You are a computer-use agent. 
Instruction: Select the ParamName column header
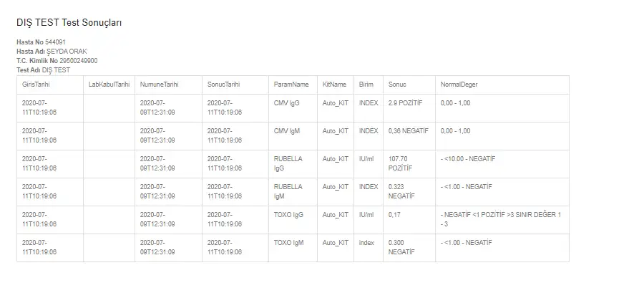click(x=291, y=85)
